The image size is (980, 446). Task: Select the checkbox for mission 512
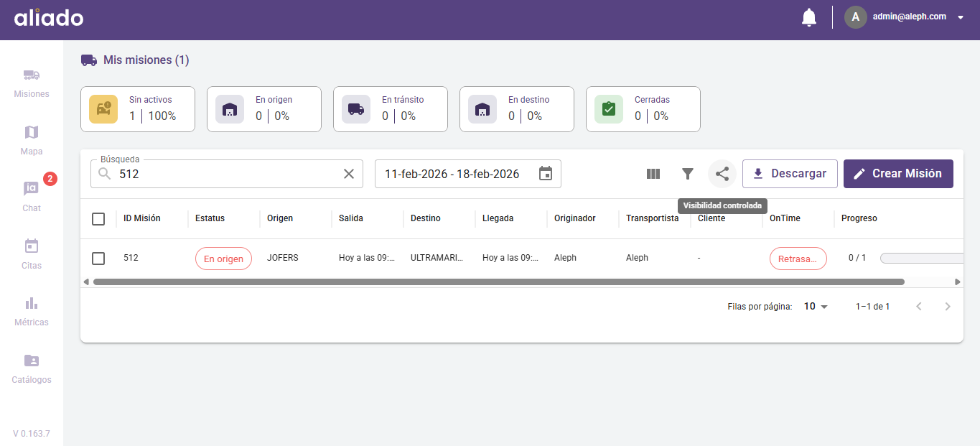click(x=98, y=259)
